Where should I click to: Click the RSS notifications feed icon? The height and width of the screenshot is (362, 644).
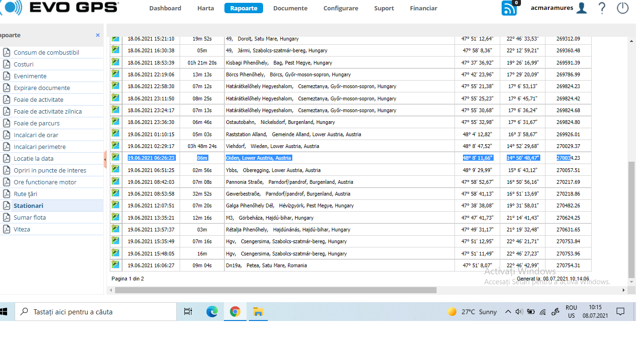pyautogui.click(x=509, y=8)
